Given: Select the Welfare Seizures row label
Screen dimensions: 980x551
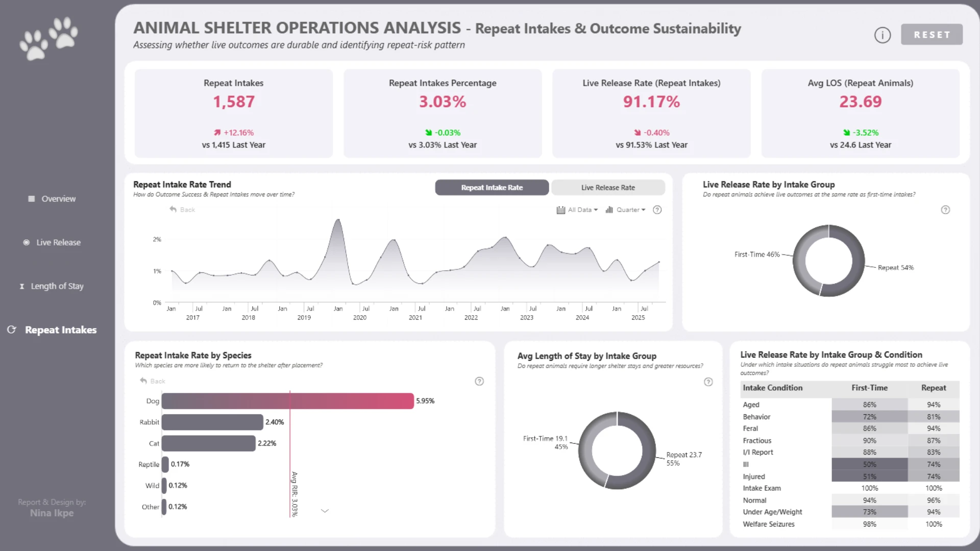Looking at the screenshot, I should tap(769, 524).
